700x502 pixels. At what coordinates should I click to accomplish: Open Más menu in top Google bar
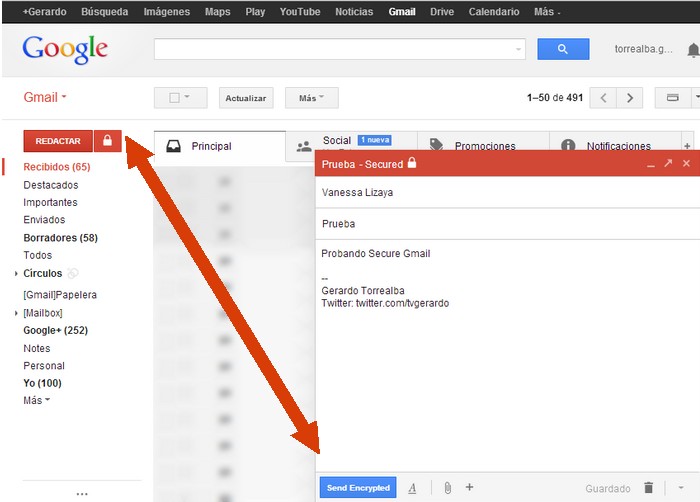pos(547,12)
